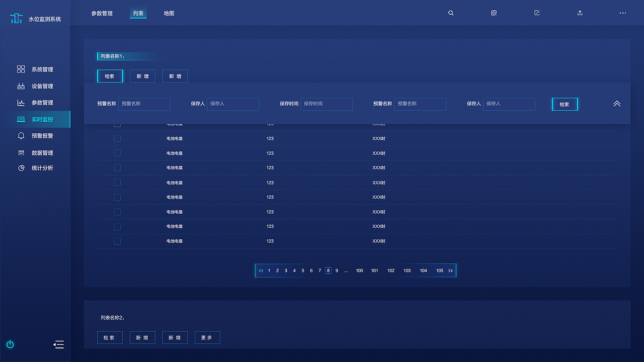644x362 pixels.
Task: Click the 水位监测系统 logo icon
Action: (17, 19)
